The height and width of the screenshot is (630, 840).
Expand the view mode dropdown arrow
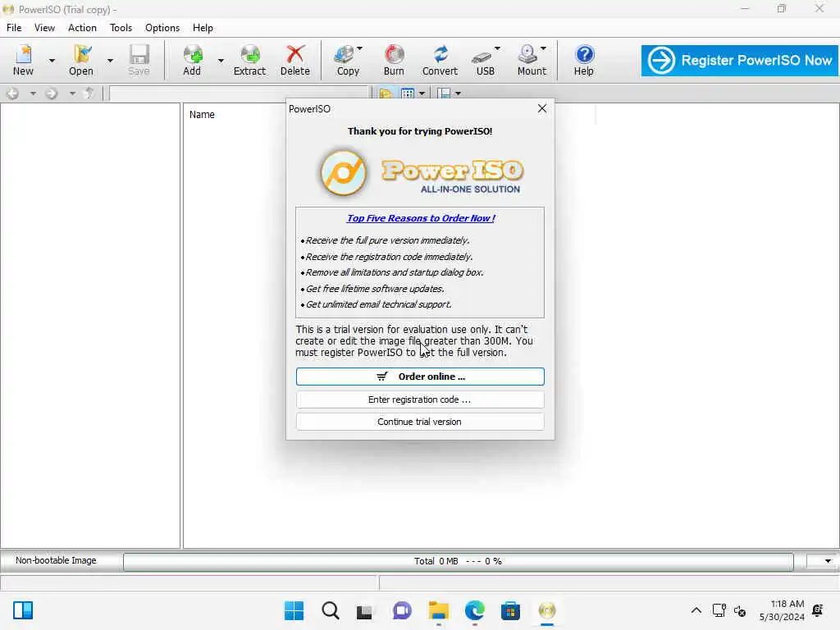(422, 94)
